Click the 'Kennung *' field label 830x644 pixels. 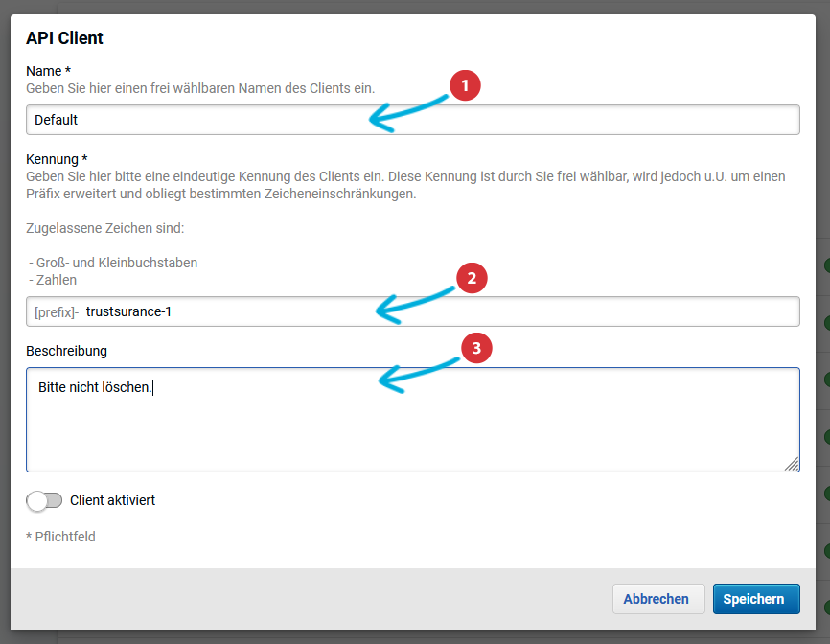pos(57,159)
